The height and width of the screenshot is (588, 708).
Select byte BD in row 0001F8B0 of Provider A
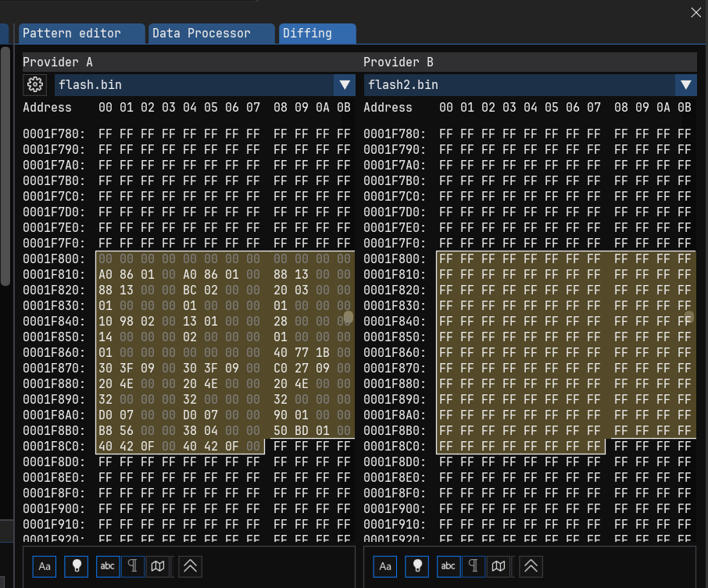coord(302,430)
